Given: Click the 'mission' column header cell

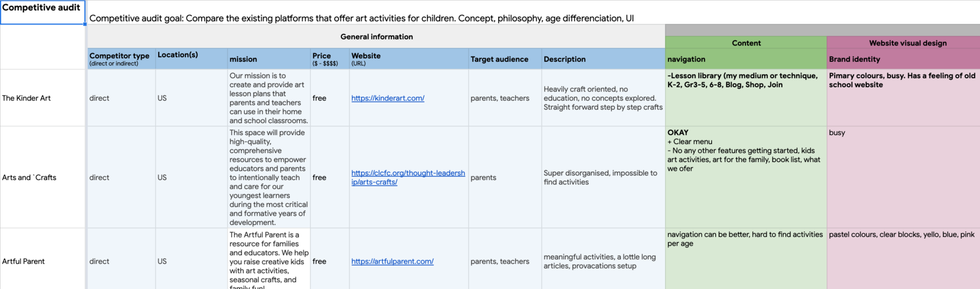Looking at the screenshot, I should coord(268,59).
